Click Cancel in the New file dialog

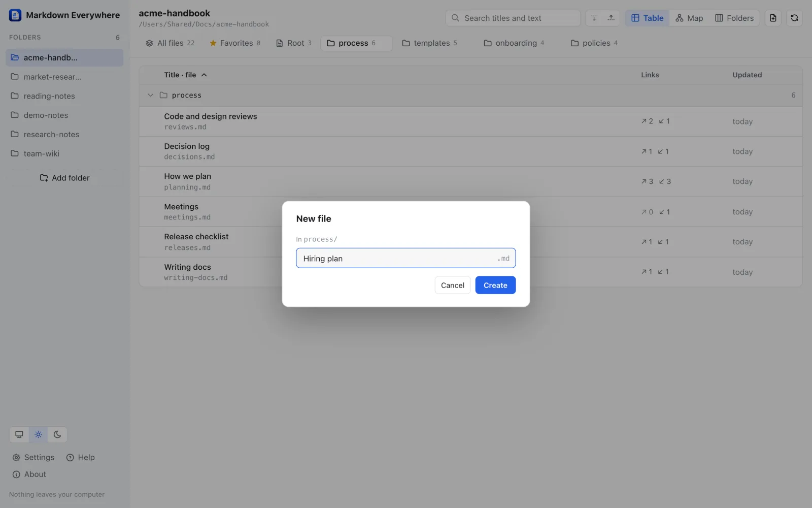click(453, 285)
